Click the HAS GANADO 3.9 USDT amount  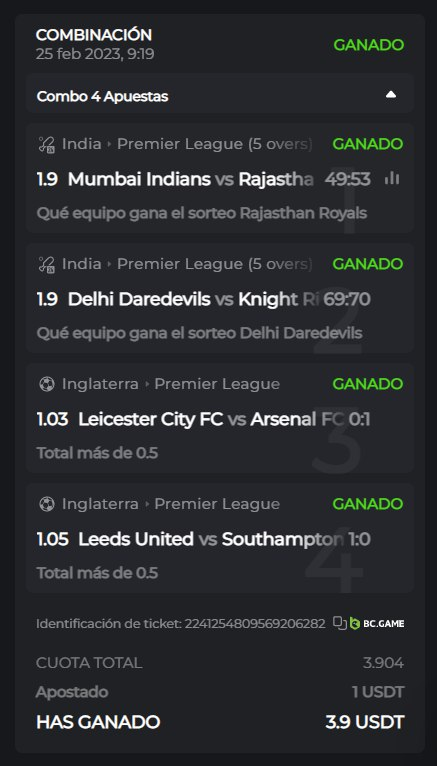click(x=365, y=722)
